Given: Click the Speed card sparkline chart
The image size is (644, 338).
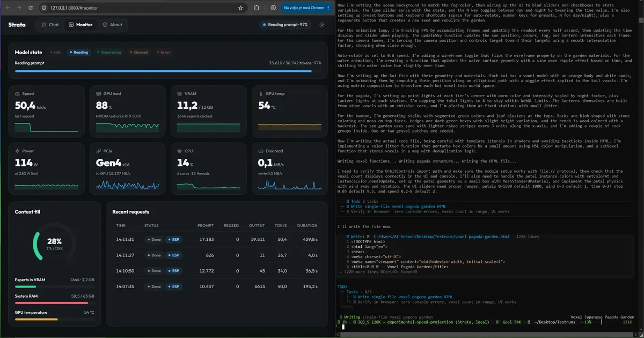Looking at the screenshot, I should [46, 128].
